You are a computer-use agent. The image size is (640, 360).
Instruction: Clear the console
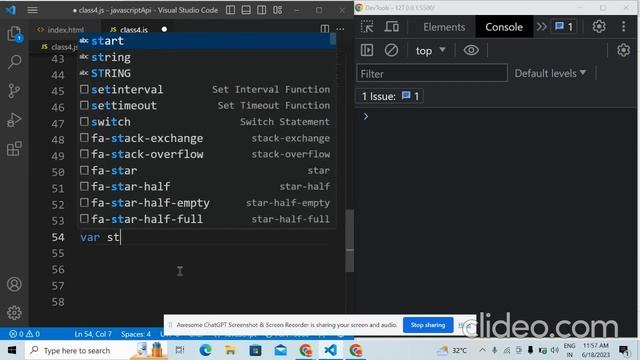click(391, 50)
